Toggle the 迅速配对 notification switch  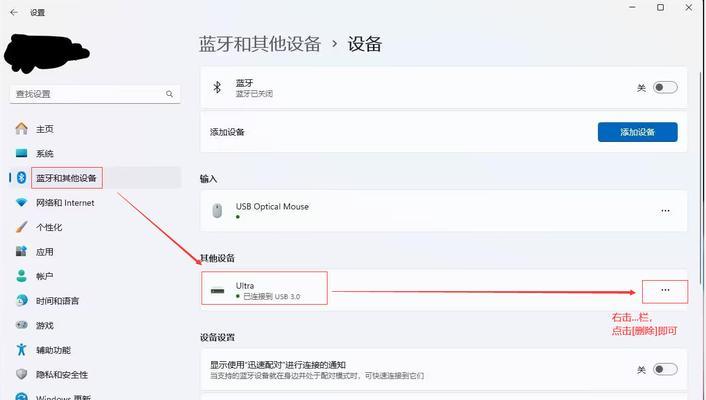pyautogui.click(x=665, y=369)
